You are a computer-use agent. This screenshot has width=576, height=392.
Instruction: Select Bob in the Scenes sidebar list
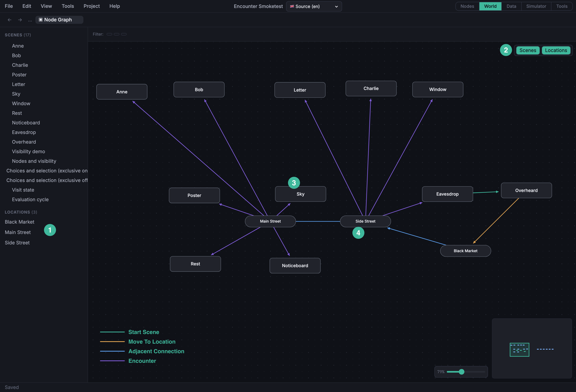pyautogui.click(x=16, y=56)
